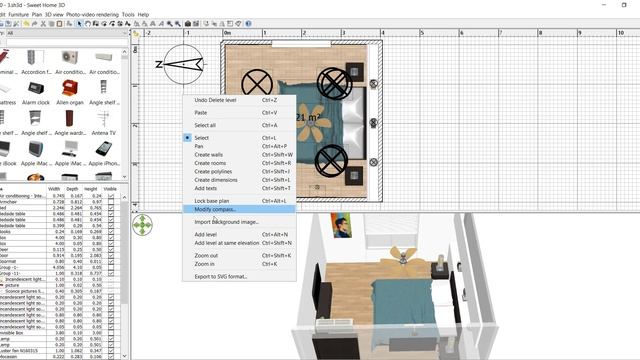This screenshot has height=360, width=640.
Task: Select the Luster fan row in furniture list
Action: [x=60, y=350]
